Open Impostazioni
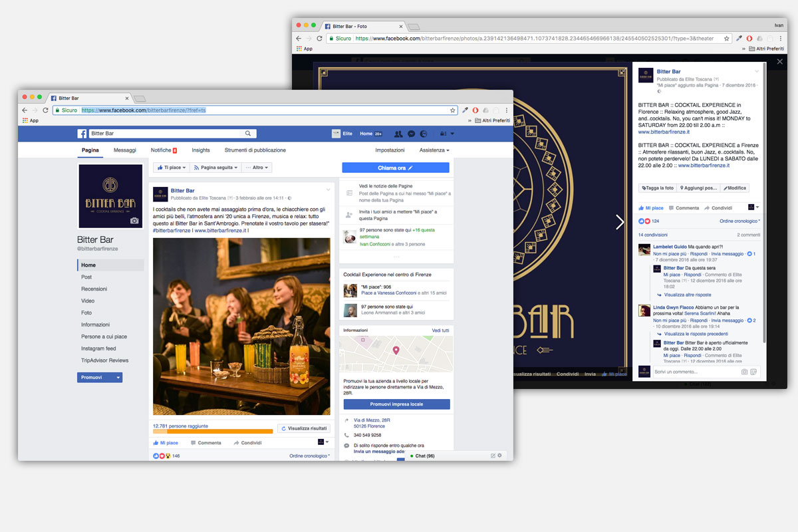This screenshot has width=798, height=532. pyautogui.click(x=390, y=150)
